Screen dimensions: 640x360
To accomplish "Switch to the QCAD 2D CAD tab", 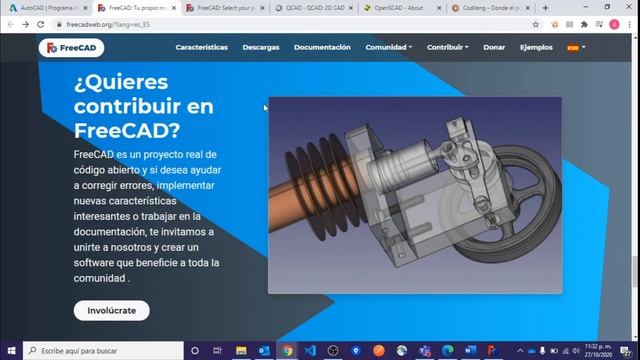I will pos(313,8).
